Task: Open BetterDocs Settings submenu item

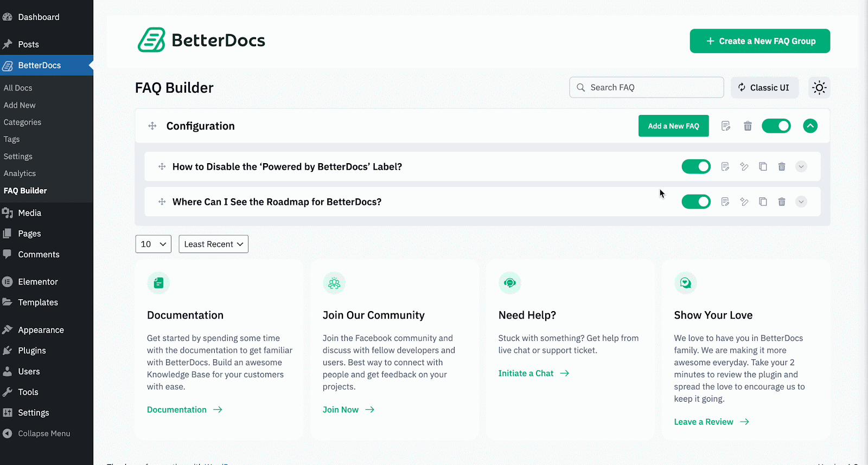Action: click(x=18, y=156)
